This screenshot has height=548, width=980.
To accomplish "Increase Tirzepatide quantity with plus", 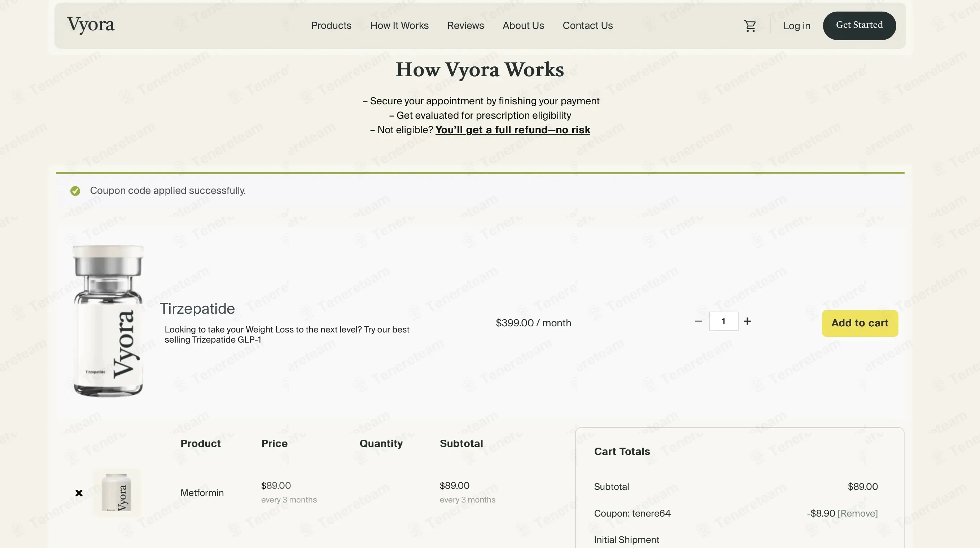I will pos(748,321).
